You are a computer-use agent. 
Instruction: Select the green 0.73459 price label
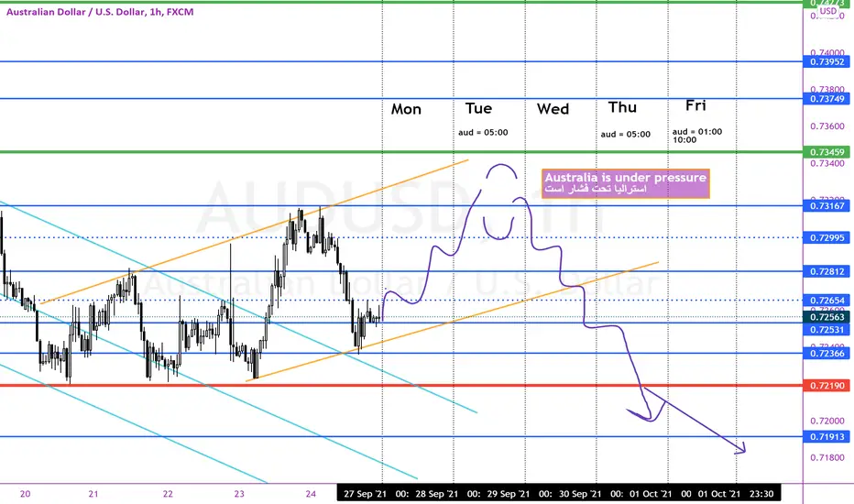[827, 152]
